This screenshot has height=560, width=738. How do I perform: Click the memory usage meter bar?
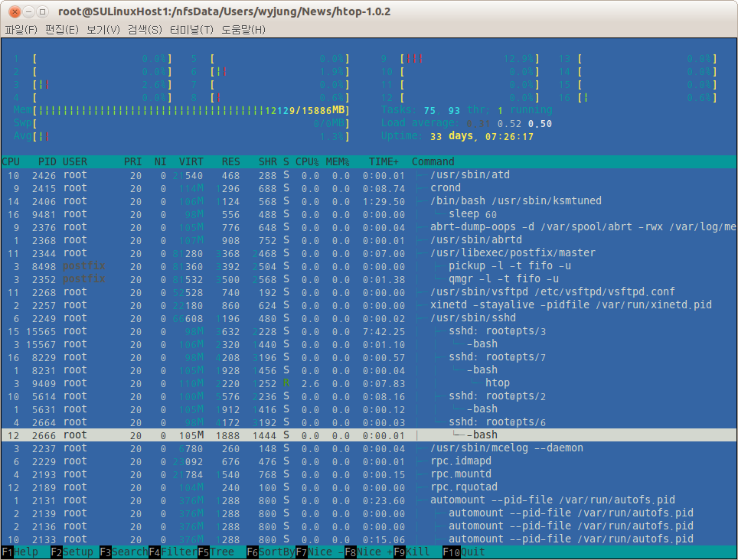(181, 110)
